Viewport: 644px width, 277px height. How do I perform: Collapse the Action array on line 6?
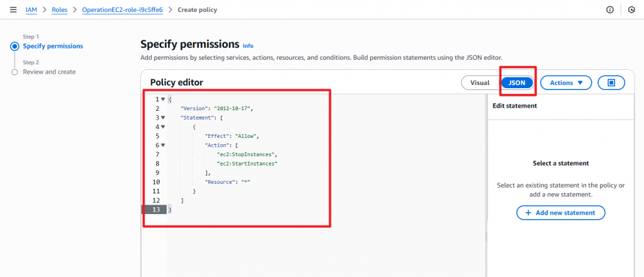(x=163, y=145)
